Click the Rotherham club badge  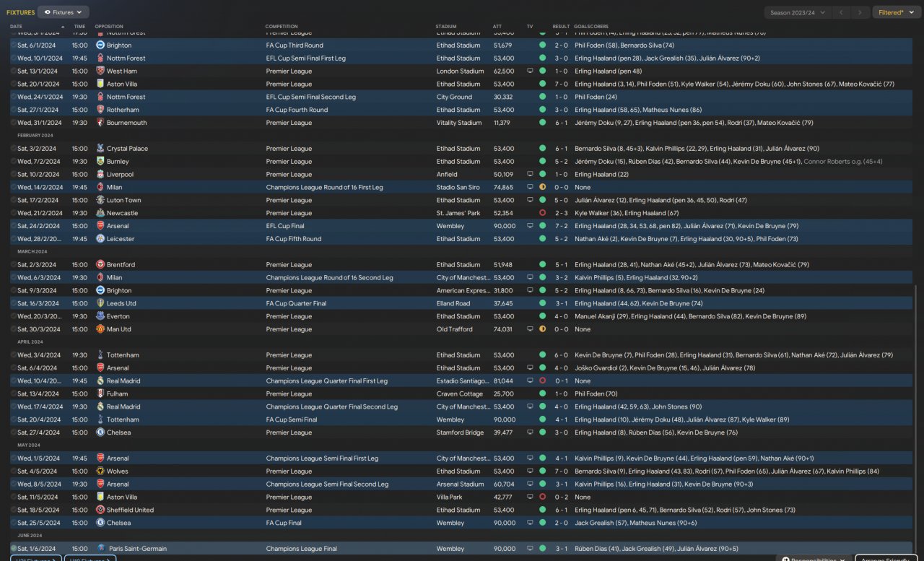[x=100, y=110]
